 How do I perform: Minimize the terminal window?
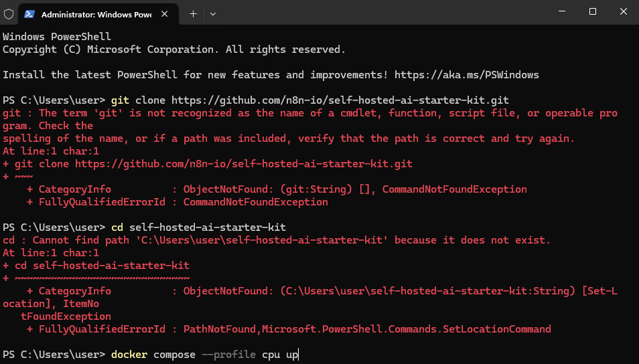coord(561,12)
